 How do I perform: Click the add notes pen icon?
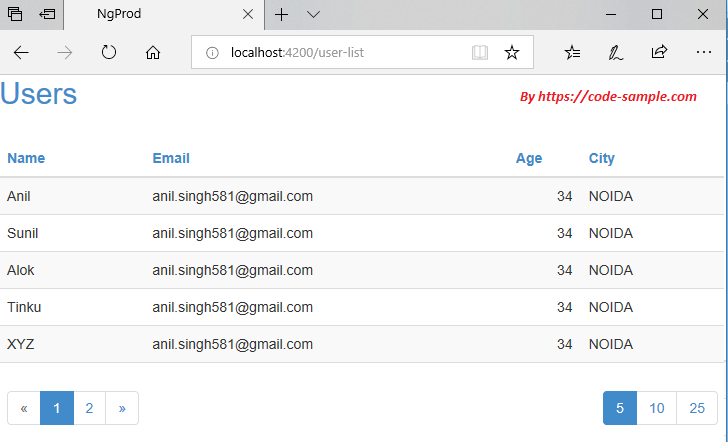point(616,53)
